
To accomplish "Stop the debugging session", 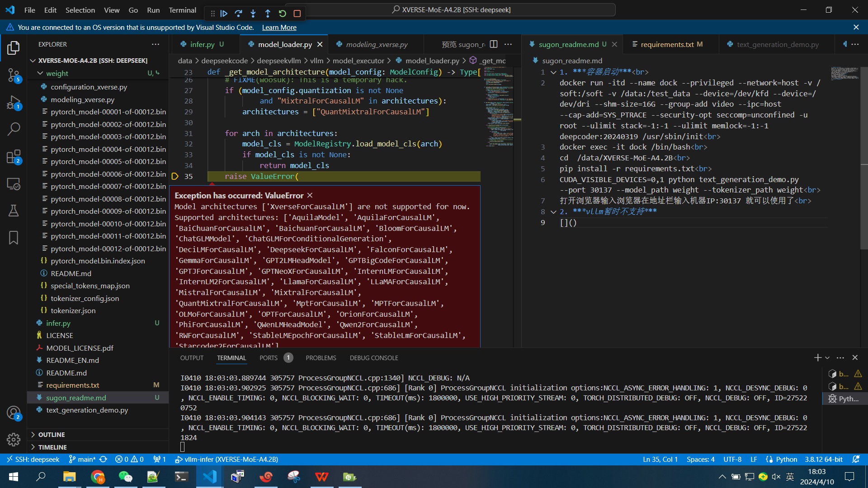I will [x=297, y=14].
